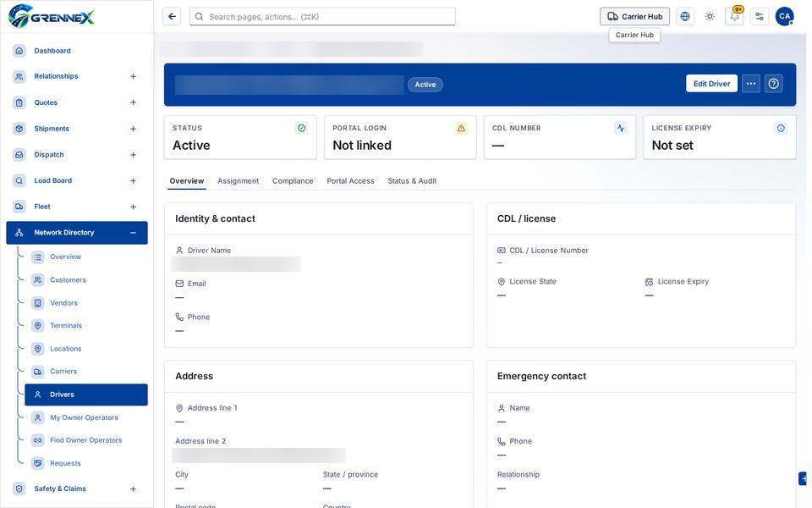Navigate to Locations

[x=86, y=349]
